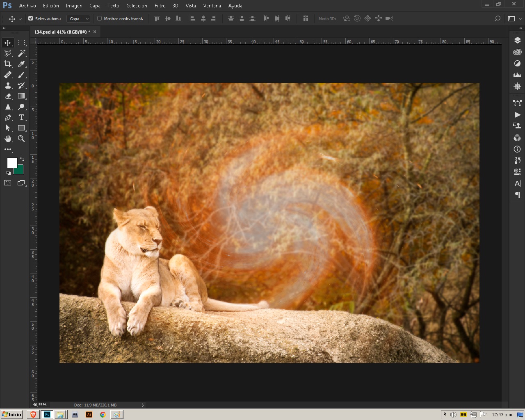Select the Rectangle shape tool

21,128
